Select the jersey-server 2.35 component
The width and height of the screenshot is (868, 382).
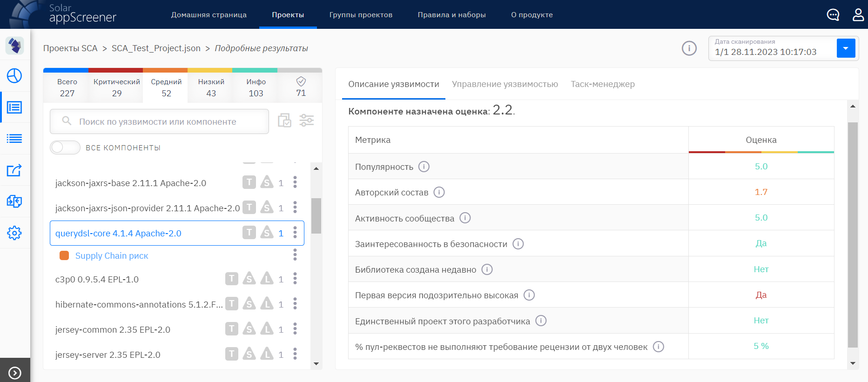click(x=108, y=355)
